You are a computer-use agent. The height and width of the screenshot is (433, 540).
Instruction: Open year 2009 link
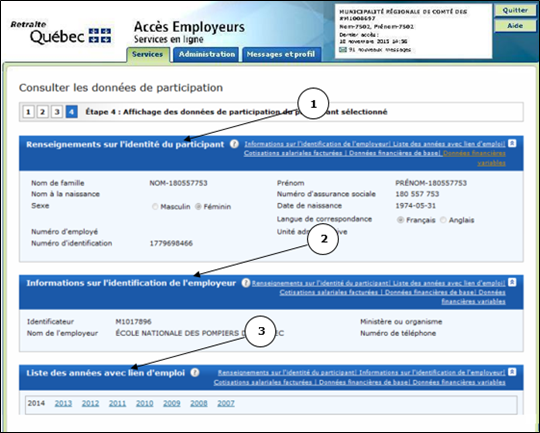[172, 403]
